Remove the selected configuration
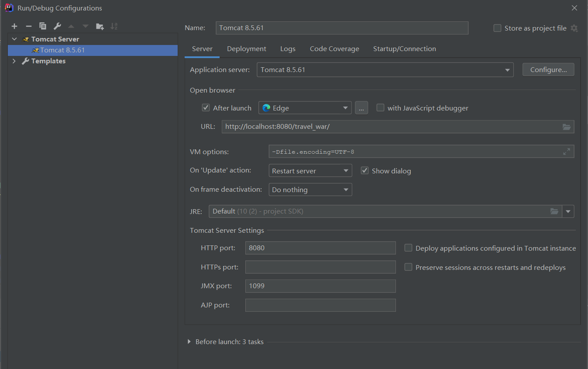 [28, 26]
